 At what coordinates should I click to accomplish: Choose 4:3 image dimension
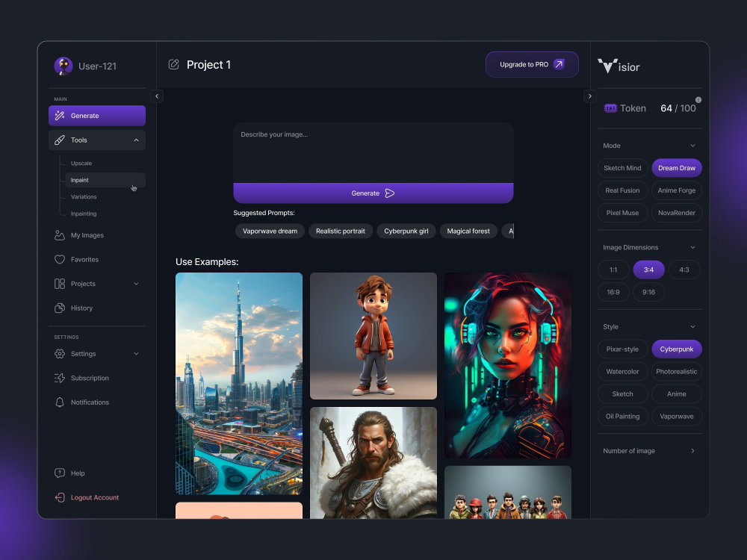point(684,270)
